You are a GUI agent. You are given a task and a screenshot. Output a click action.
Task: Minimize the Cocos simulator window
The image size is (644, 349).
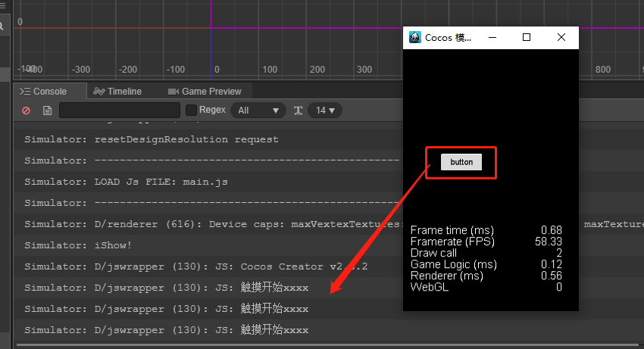(492, 37)
